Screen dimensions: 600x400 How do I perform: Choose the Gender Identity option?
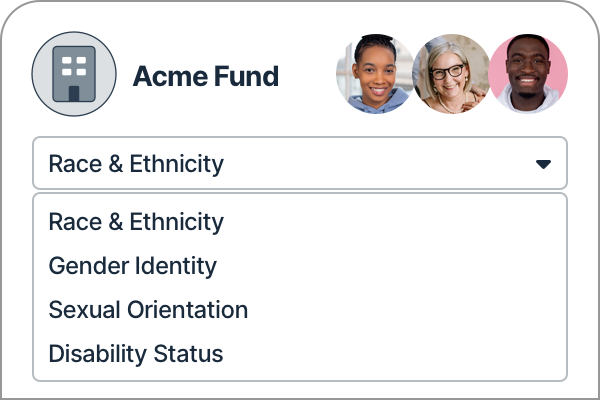(x=132, y=266)
